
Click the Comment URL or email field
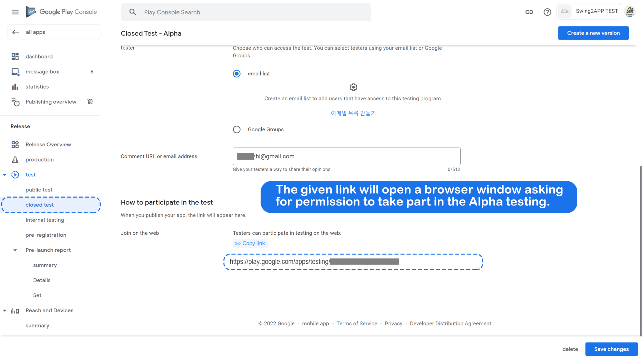346,156
